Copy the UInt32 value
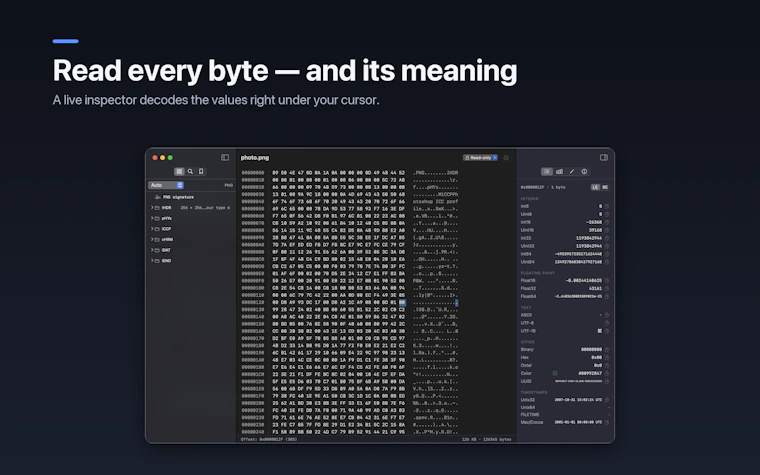This screenshot has width=760, height=475. pyautogui.click(x=607, y=246)
